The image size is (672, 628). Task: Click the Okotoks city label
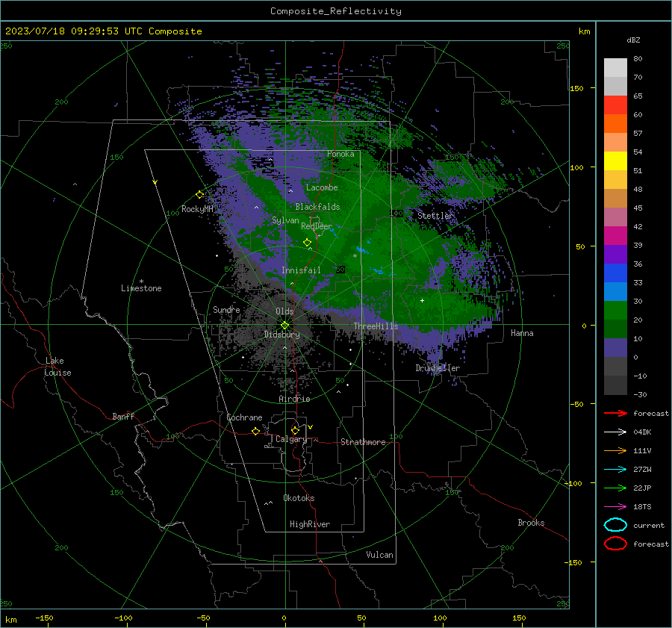pyautogui.click(x=299, y=498)
